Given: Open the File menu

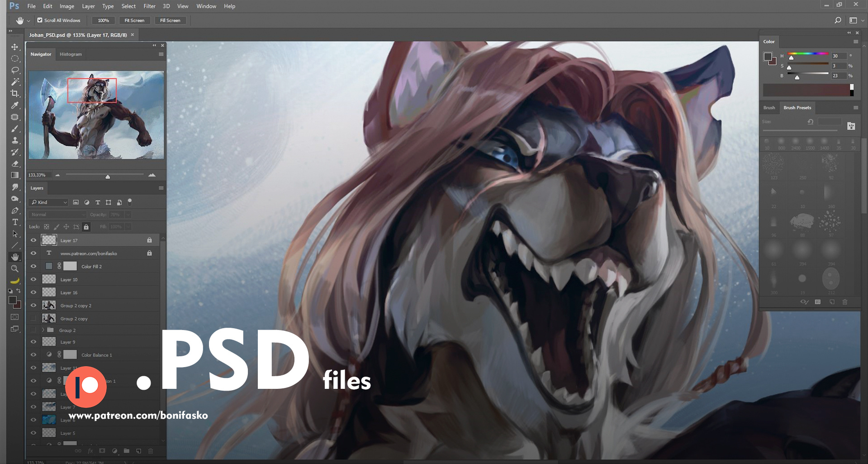Looking at the screenshot, I should click(31, 6).
